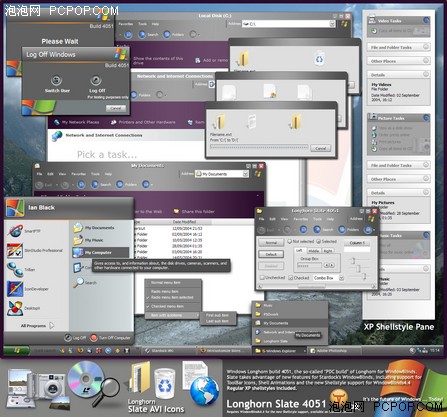Viewport: 447px width, 417px height.
Task: Select the Not selected radio button
Action: [x=290, y=241]
